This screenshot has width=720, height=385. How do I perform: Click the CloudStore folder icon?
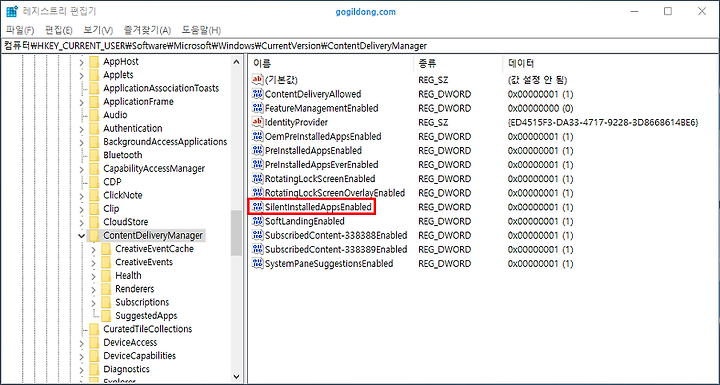[94, 222]
